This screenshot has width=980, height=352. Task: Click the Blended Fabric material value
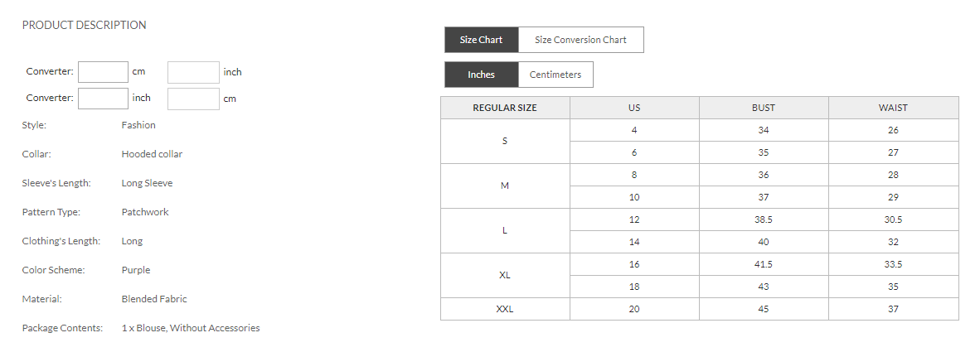point(154,299)
